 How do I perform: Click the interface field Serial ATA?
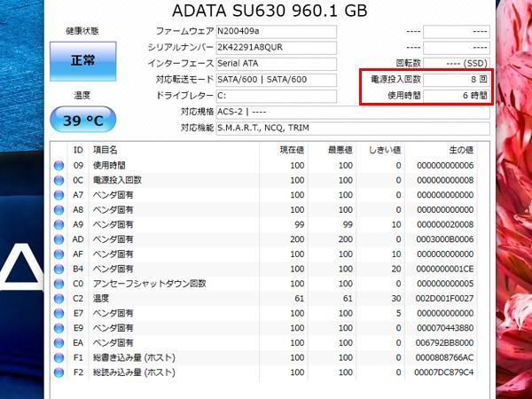(x=276, y=64)
